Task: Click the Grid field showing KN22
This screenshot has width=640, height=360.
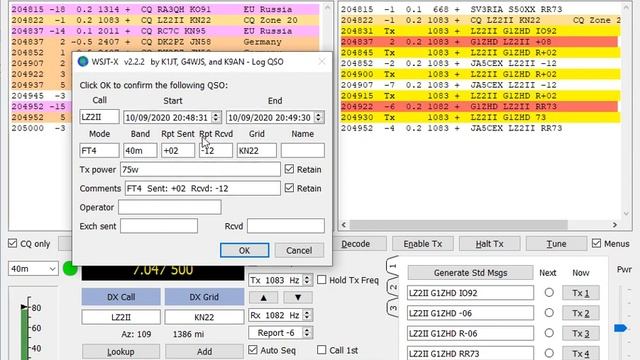Action: click(257, 150)
